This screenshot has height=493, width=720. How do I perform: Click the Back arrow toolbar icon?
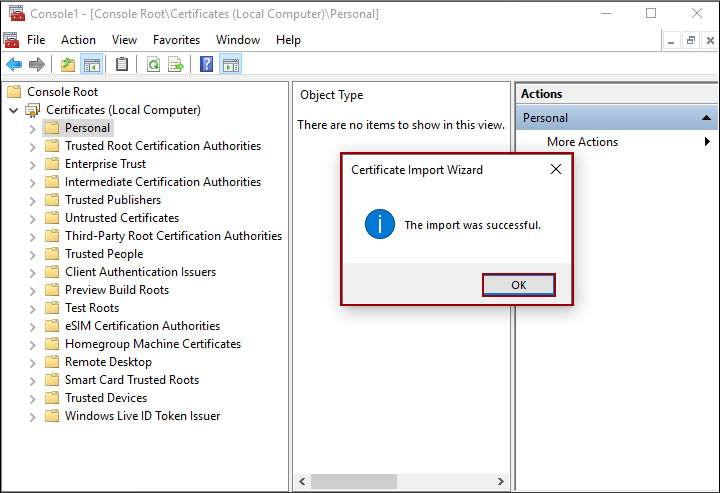(x=14, y=65)
